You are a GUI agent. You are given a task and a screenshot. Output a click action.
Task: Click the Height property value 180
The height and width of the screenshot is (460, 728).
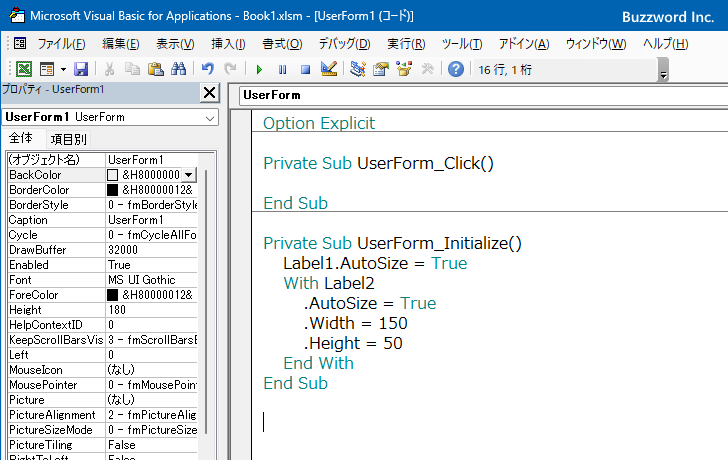[x=117, y=310]
